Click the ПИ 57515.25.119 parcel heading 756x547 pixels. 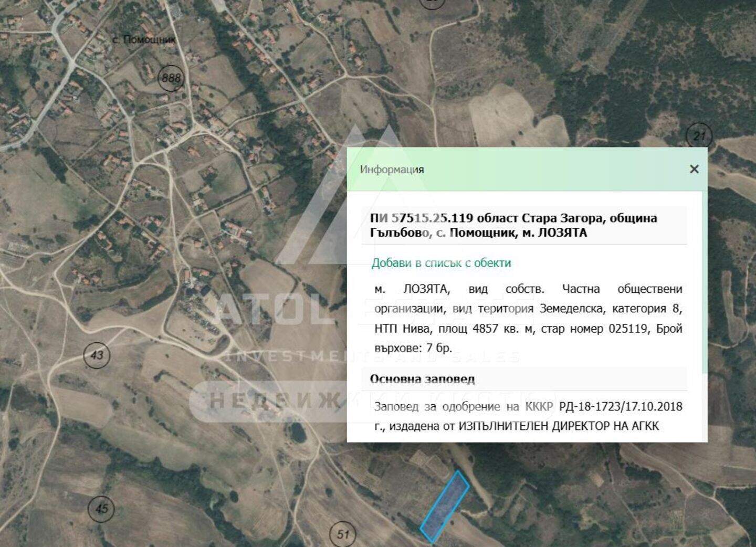pyautogui.click(x=513, y=225)
